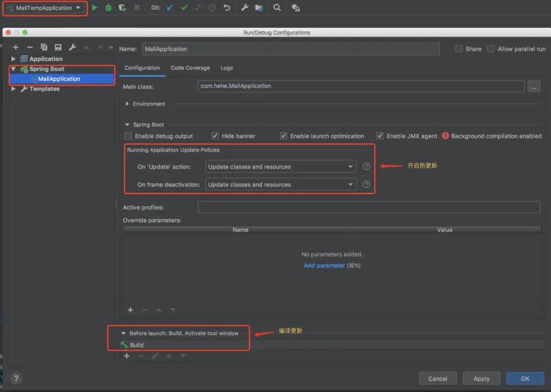
Task: Click help icon beside On frame deactivation
Action: tap(366, 184)
